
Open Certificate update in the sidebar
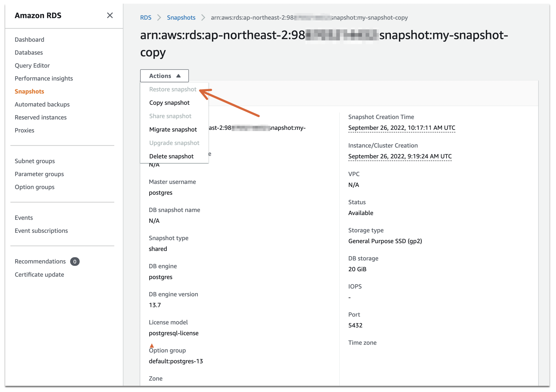(39, 275)
